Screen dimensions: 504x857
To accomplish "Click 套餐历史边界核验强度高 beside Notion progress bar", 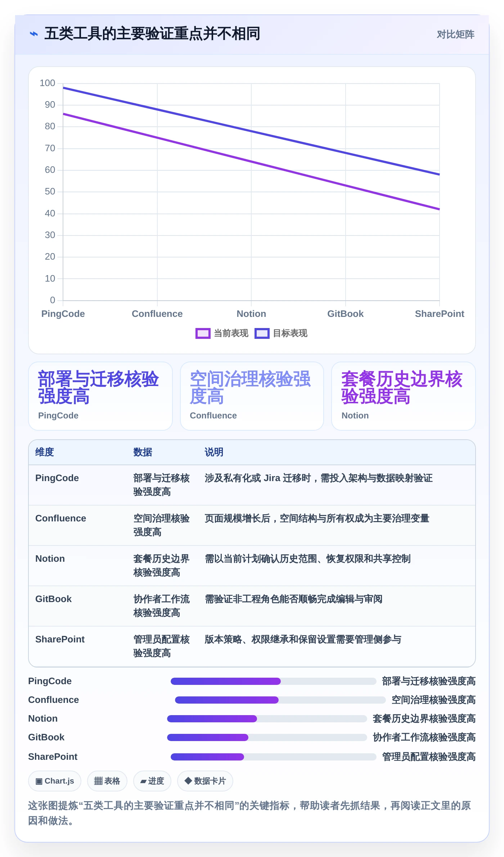I will tap(424, 719).
